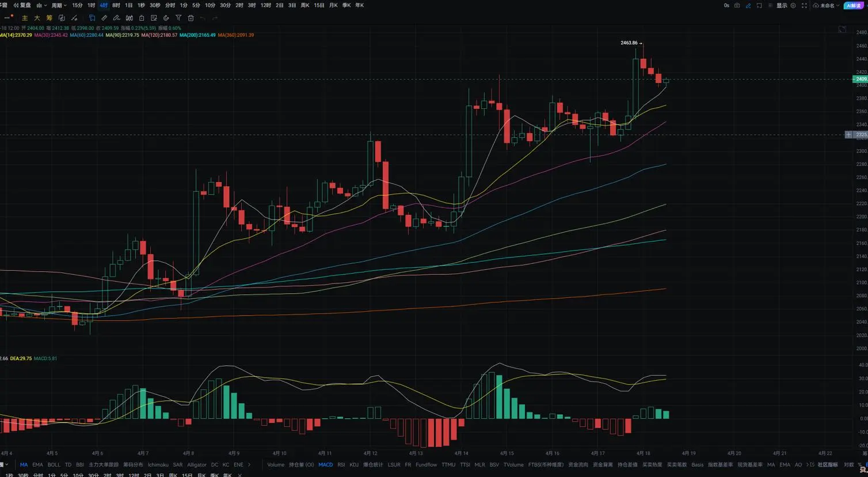Viewport: 868px width, 477px height.
Task: Delete drawings with the trash icon
Action: point(191,18)
